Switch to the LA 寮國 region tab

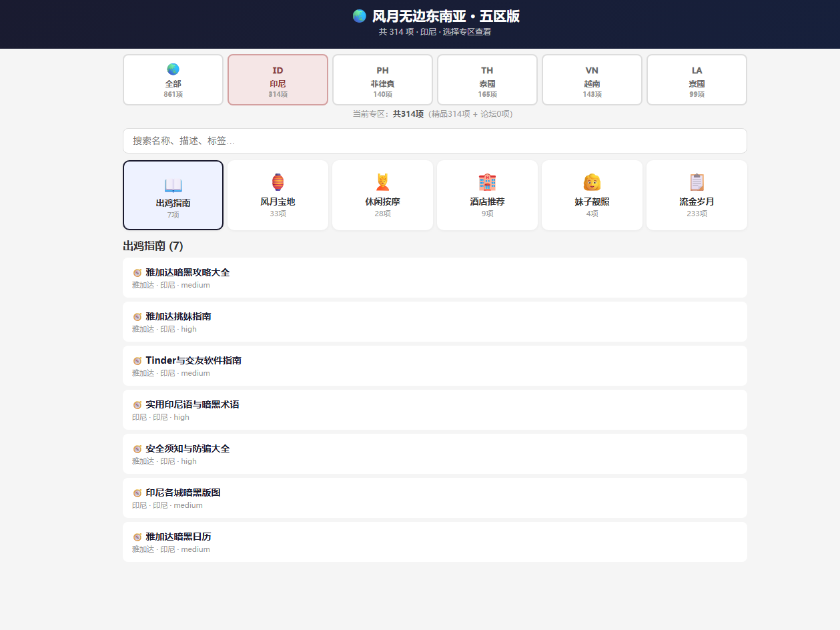(x=697, y=79)
